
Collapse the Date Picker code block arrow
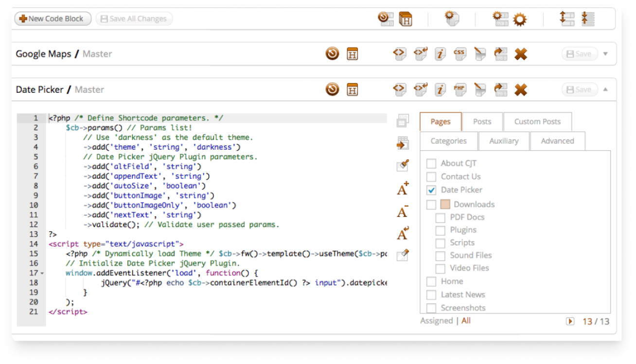tap(605, 89)
